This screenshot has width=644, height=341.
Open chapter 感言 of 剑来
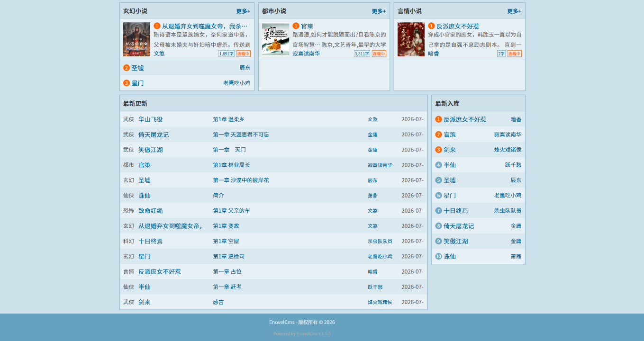218,302
